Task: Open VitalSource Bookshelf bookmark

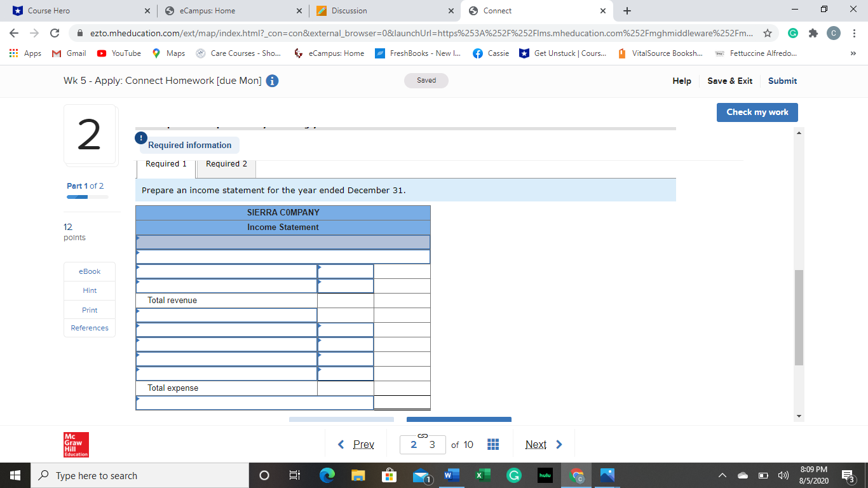Action: point(660,53)
